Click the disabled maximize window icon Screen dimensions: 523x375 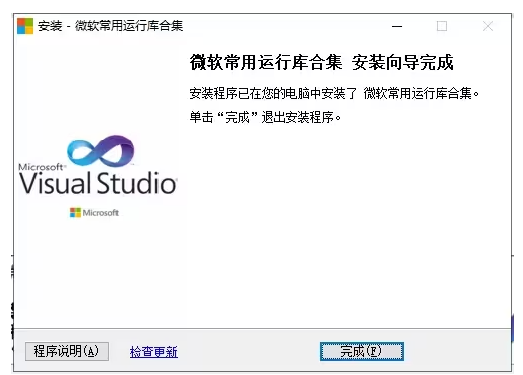click(x=442, y=26)
